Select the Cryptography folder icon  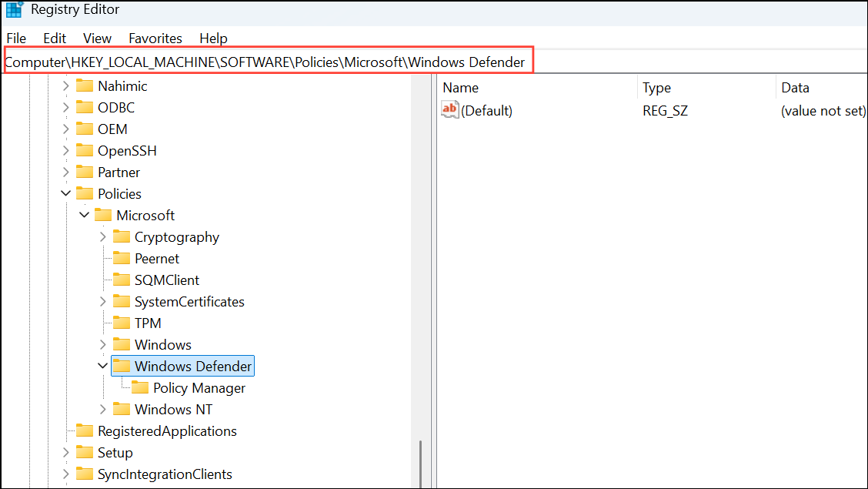tap(122, 236)
